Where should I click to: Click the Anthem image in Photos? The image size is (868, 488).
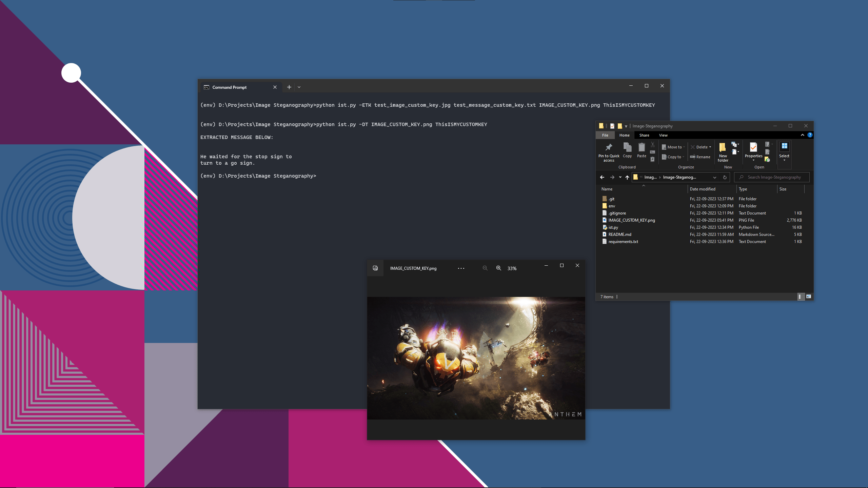(x=476, y=358)
